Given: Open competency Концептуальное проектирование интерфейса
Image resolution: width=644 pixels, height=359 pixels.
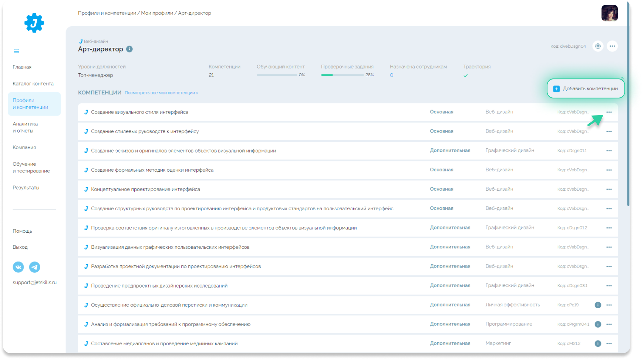Looking at the screenshot, I should click(145, 189).
